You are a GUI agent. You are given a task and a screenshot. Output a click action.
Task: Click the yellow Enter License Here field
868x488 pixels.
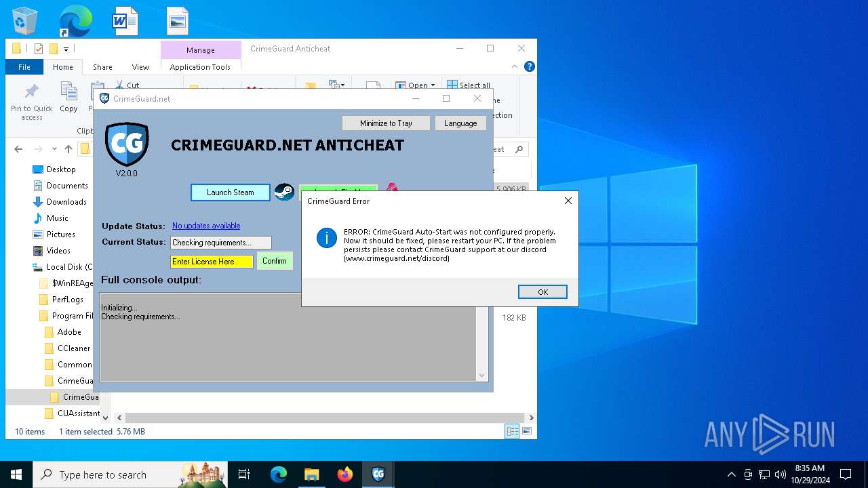click(212, 262)
